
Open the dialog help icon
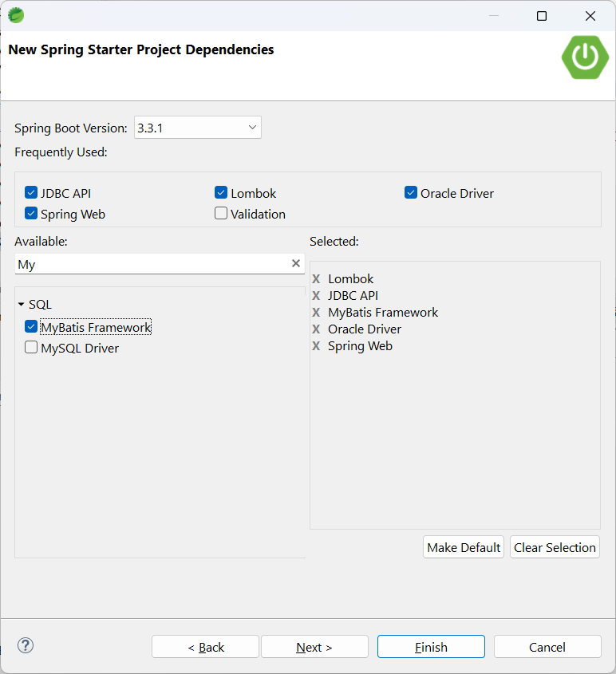(x=26, y=645)
